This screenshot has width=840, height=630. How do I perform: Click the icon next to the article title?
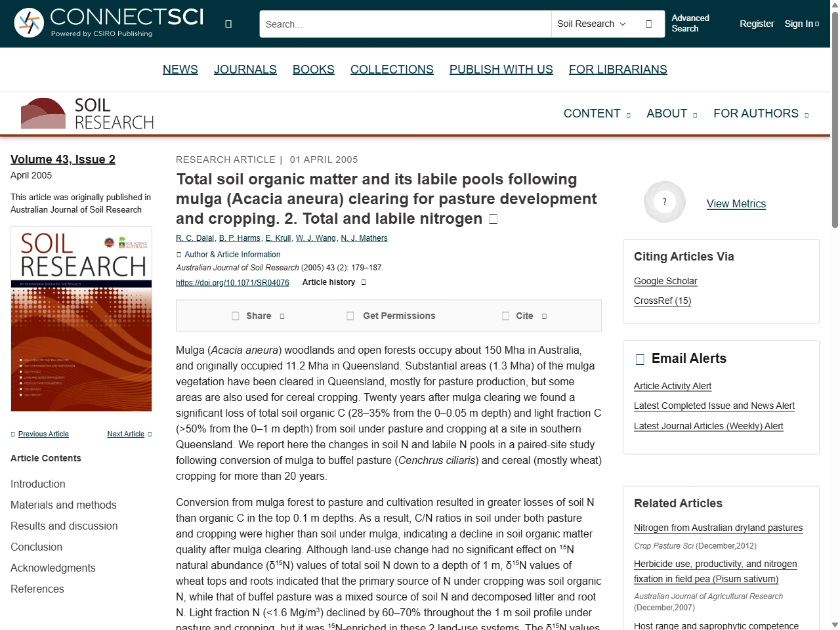492,219
